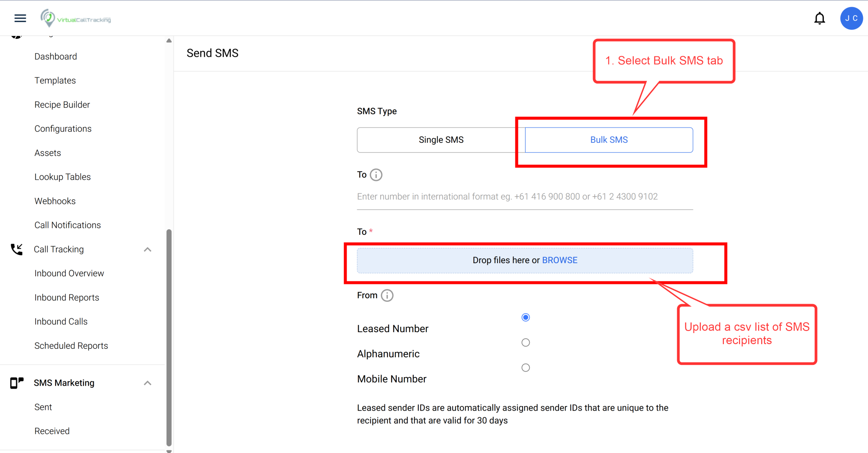The width and height of the screenshot is (868, 453).
Task: Click the SMS Marketing menu label
Action: (64, 383)
